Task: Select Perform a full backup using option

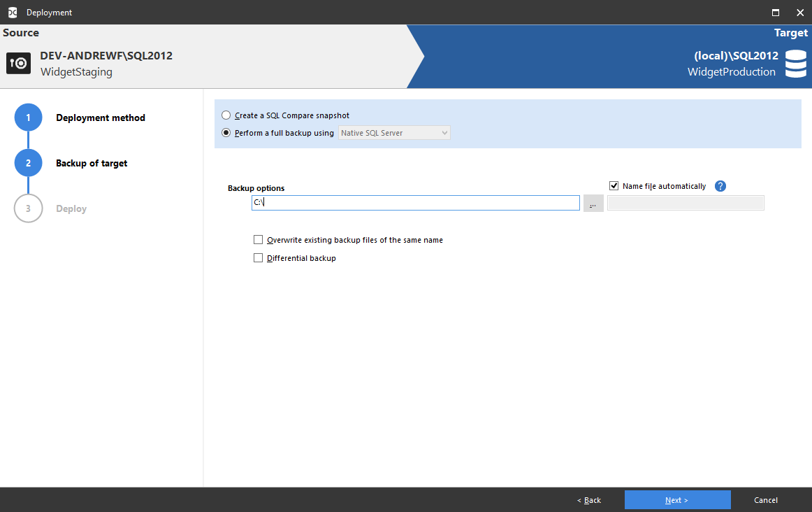Action: click(x=226, y=133)
